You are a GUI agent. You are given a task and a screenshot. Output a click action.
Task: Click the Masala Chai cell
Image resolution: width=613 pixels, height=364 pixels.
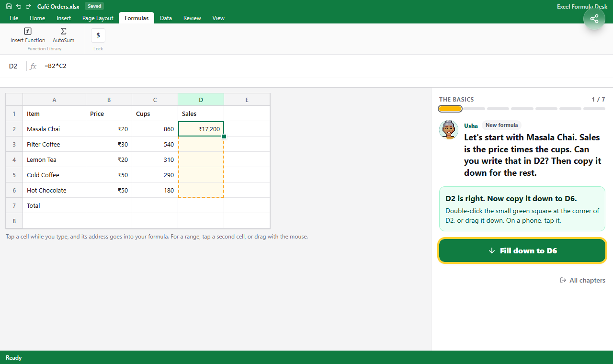click(x=55, y=129)
